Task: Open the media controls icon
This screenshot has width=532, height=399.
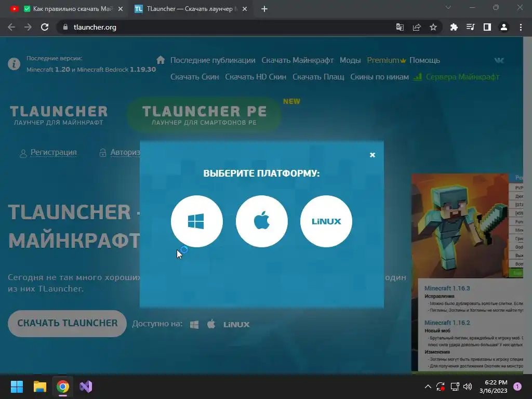Action: point(470,27)
